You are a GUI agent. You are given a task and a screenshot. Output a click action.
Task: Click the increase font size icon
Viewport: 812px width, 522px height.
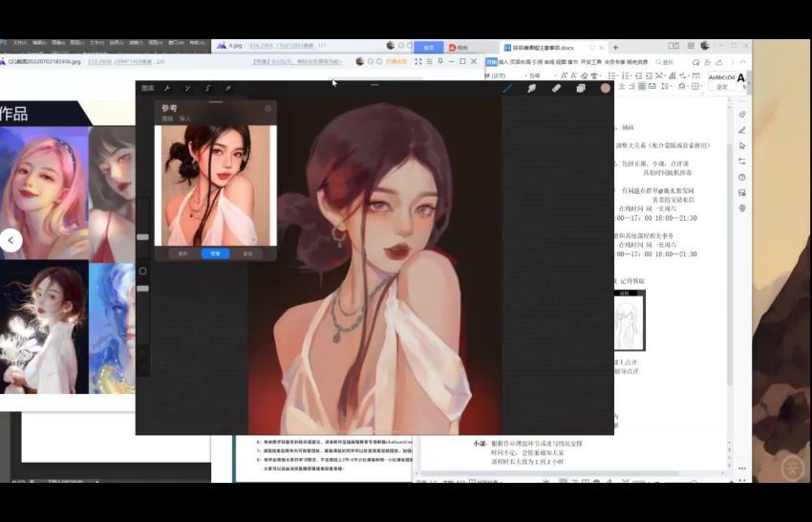point(564,76)
